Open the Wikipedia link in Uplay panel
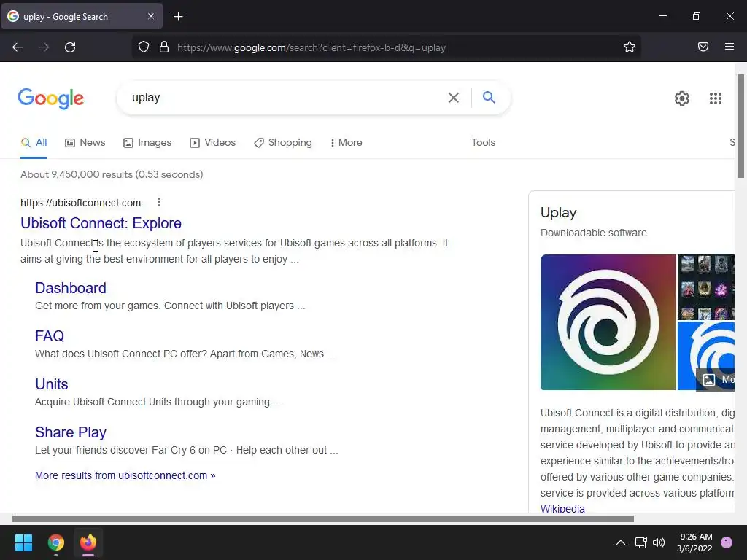747x560 pixels. 562,508
